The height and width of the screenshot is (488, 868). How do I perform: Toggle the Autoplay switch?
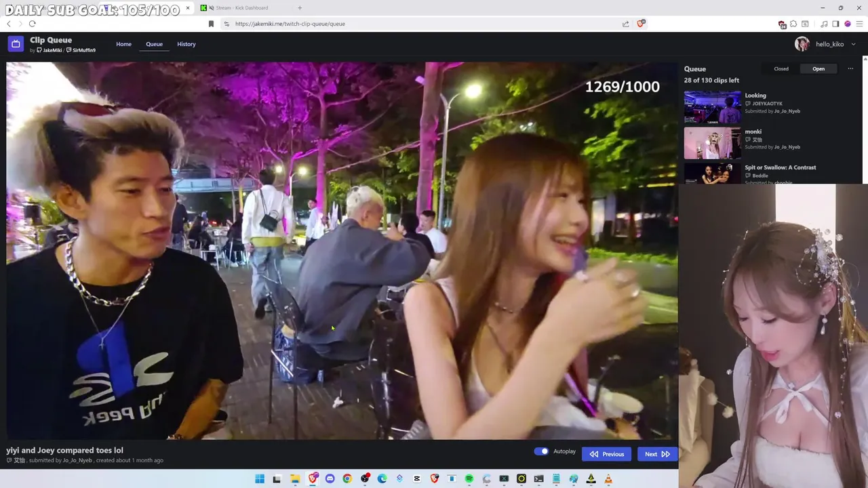(541, 451)
